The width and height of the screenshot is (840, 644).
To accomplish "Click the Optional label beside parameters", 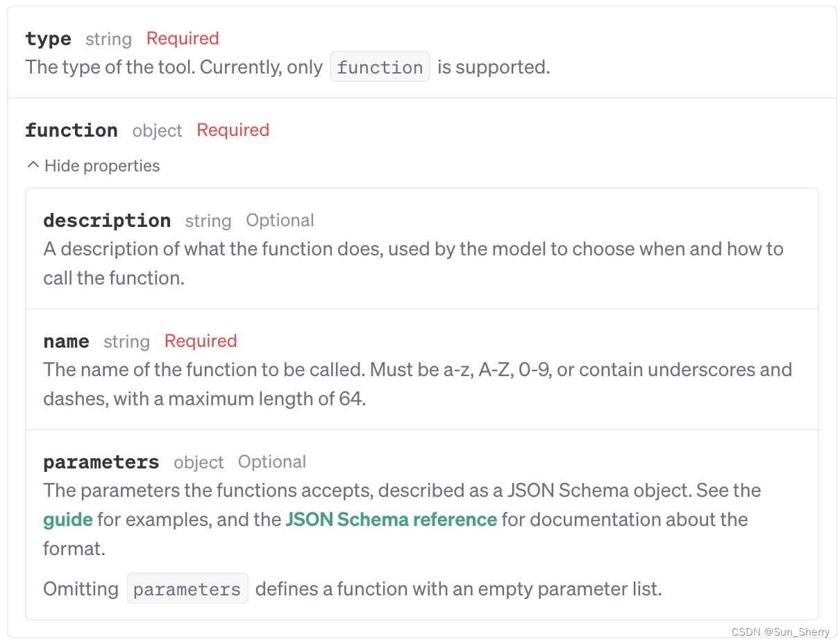I will pyautogui.click(x=272, y=461).
